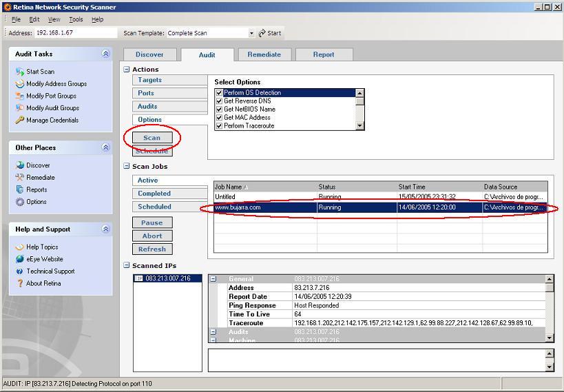Open Manage Credentials key icon
This screenshot has width=564, height=392.
pyautogui.click(x=20, y=120)
